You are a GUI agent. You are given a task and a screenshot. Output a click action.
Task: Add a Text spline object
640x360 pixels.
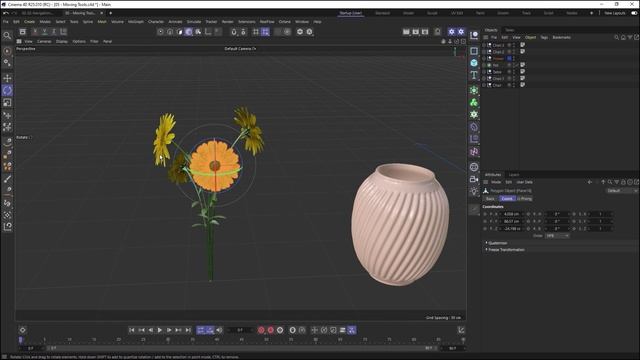474,75
